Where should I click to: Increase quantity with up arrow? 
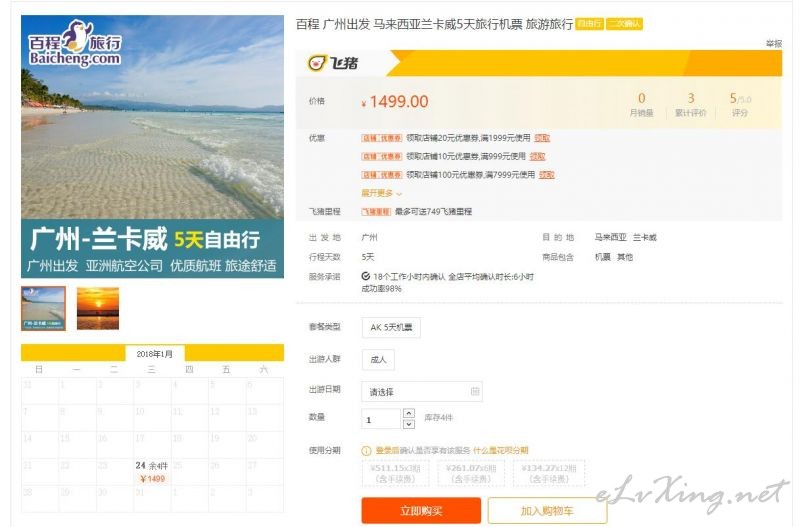[x=409, y=413]
